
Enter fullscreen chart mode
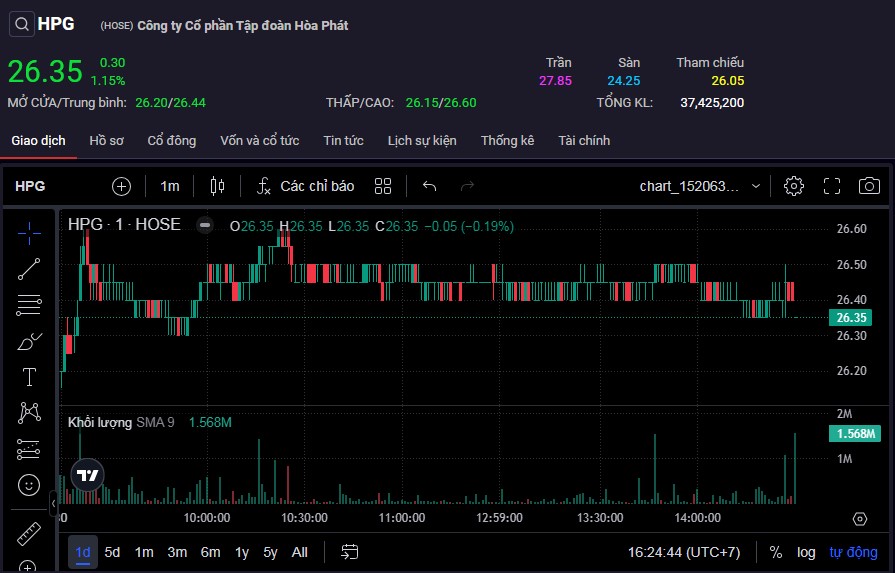pyautogui.click(x=832, y=186)
